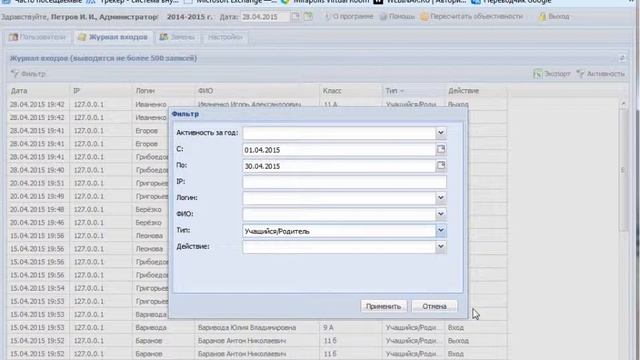This screenshot has height=360, width=640.
Task: Click the IP input field in filter
Action: (344, 182)
